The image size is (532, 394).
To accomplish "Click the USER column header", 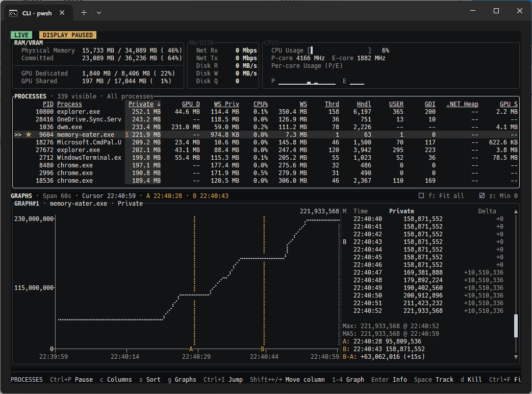I will click(396, 104).
